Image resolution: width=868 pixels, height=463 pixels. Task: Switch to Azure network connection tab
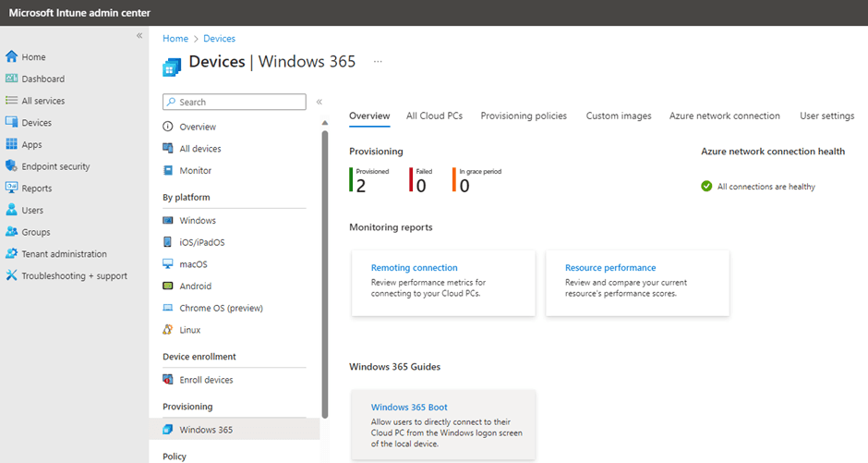pos(724,116)
